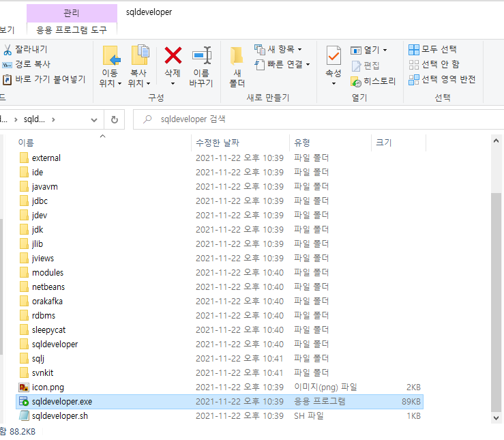Image resolution: width=504 pixels, height=440 pixels.
Task: Click the Copy to (복사 위치) icon
Action: 140,55
